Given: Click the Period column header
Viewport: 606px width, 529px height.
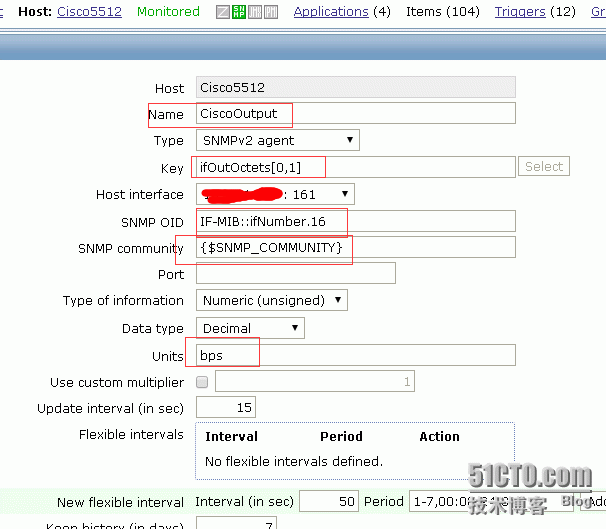Looking at the screenshot, I should (x=341, y=436).
